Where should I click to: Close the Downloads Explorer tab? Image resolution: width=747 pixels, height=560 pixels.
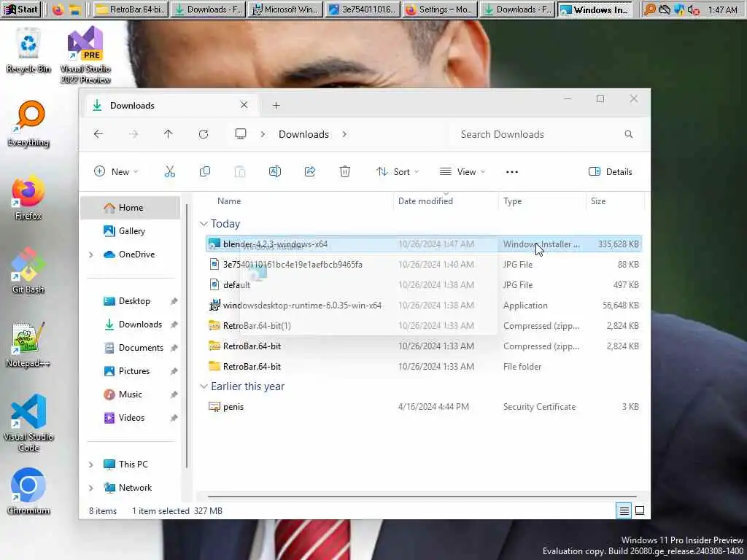coord(244,105)
